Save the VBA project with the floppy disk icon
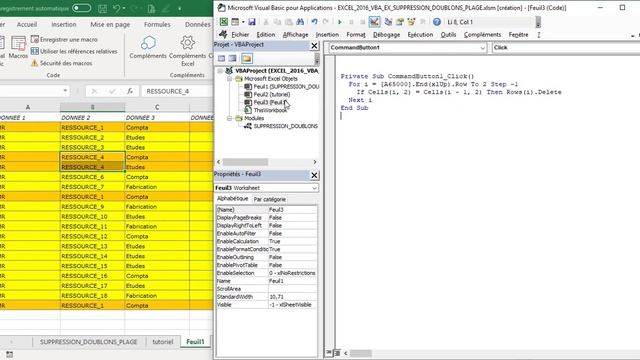640x360 pixels. [x=252, y=22]
